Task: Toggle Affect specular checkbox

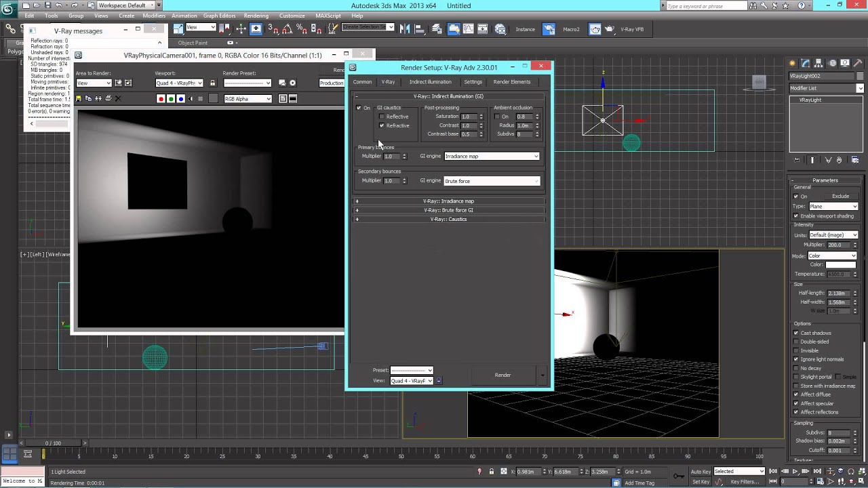Action: click(x=796, y=403)
